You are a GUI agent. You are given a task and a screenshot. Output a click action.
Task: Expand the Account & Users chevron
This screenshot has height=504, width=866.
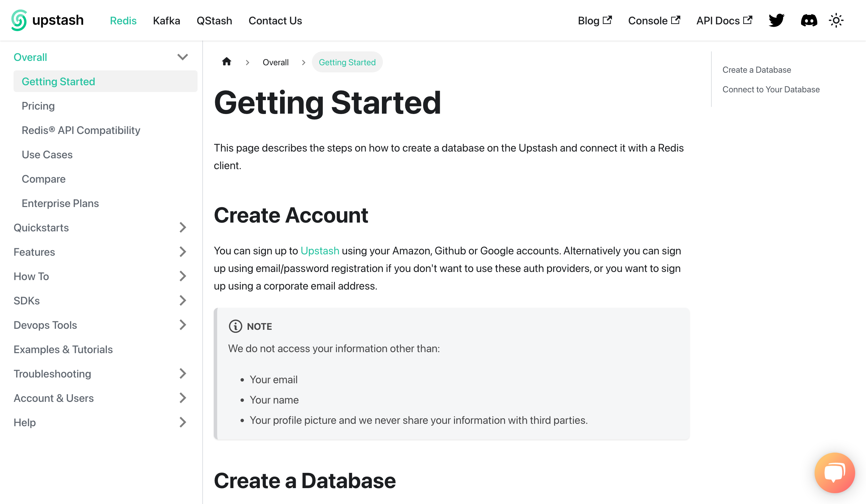(182, 398)
